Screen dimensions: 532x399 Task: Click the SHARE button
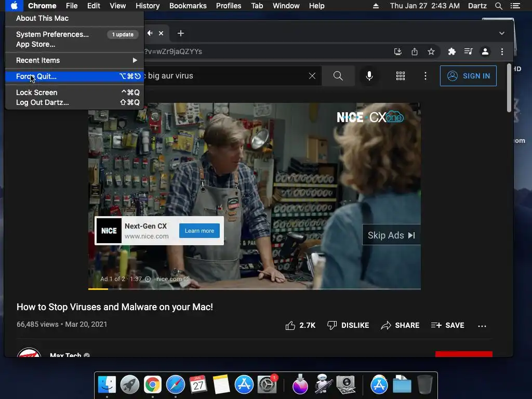click(x=400, y=325)
